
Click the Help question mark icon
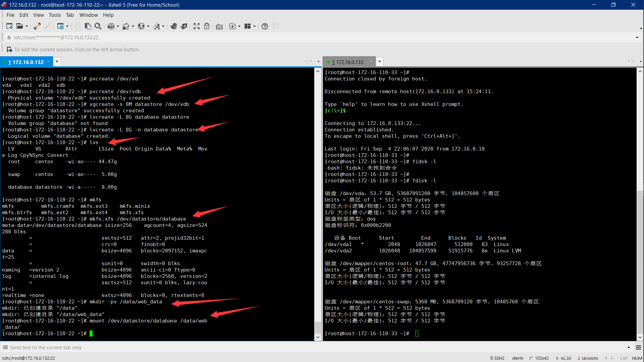coord(265,26)
